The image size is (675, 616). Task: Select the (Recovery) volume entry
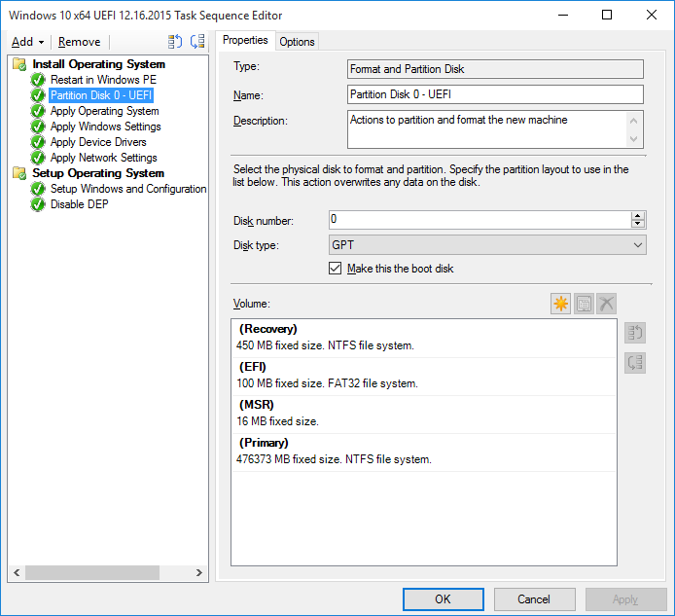(x=424, y=339)
